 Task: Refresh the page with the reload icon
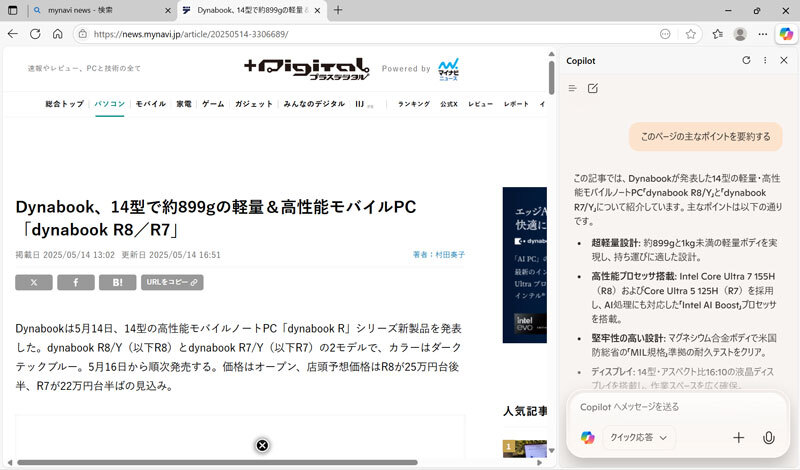click(x=35, y=34)
